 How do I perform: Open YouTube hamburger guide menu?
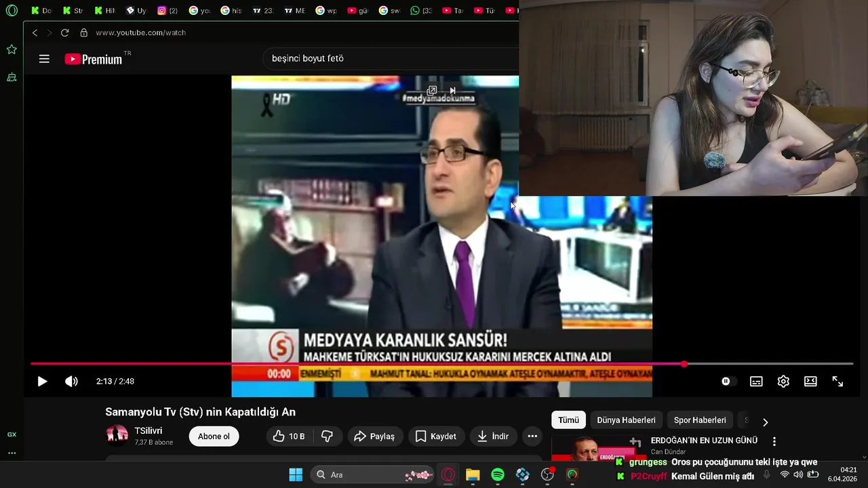[x=44, y=59]
